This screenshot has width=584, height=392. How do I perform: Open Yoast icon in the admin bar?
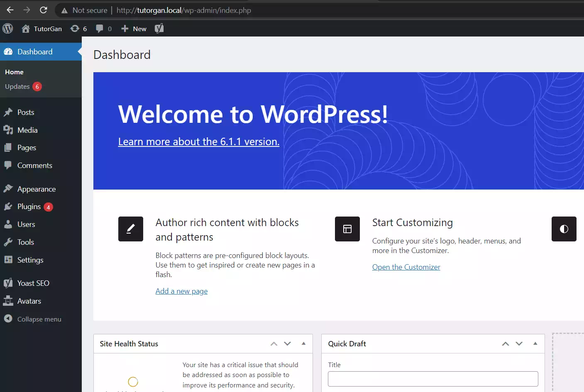point(159,29)
